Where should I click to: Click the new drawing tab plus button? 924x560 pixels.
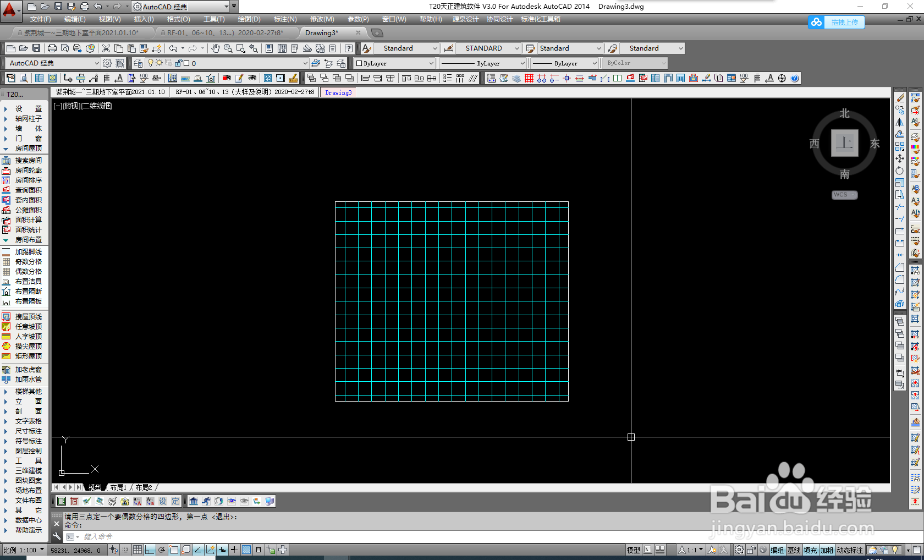(377, 33)
